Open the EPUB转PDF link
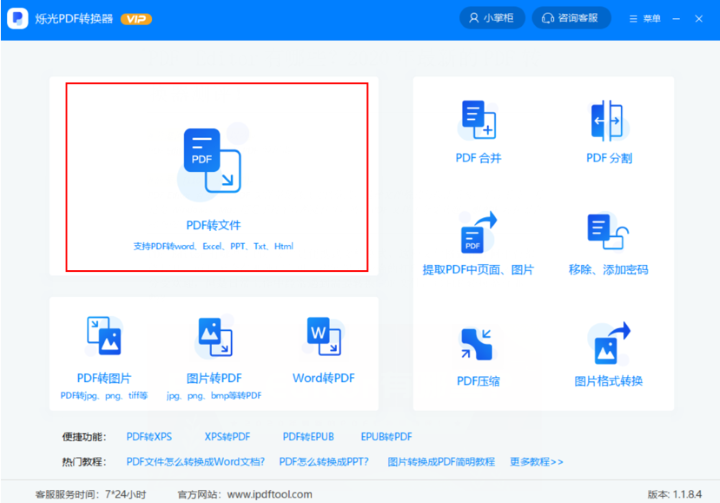720x503 pixels. [386, 437]
